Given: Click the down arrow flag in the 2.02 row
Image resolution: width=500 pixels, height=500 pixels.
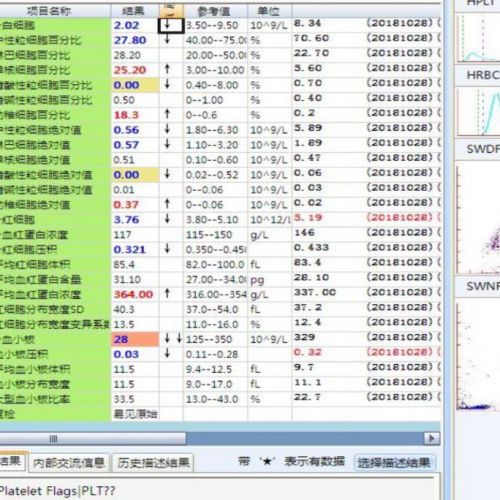Looking at the screenshot, I should (168, 25).
